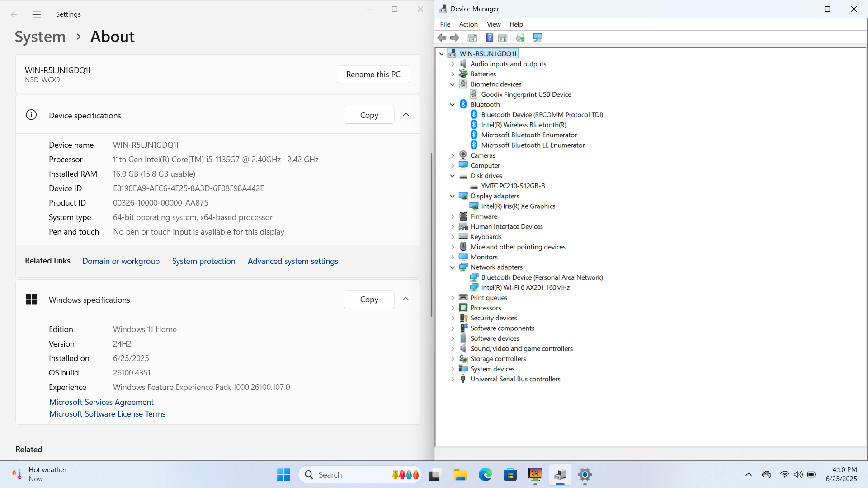Open the View menu in Device Manager

click(x=493, y=24)
